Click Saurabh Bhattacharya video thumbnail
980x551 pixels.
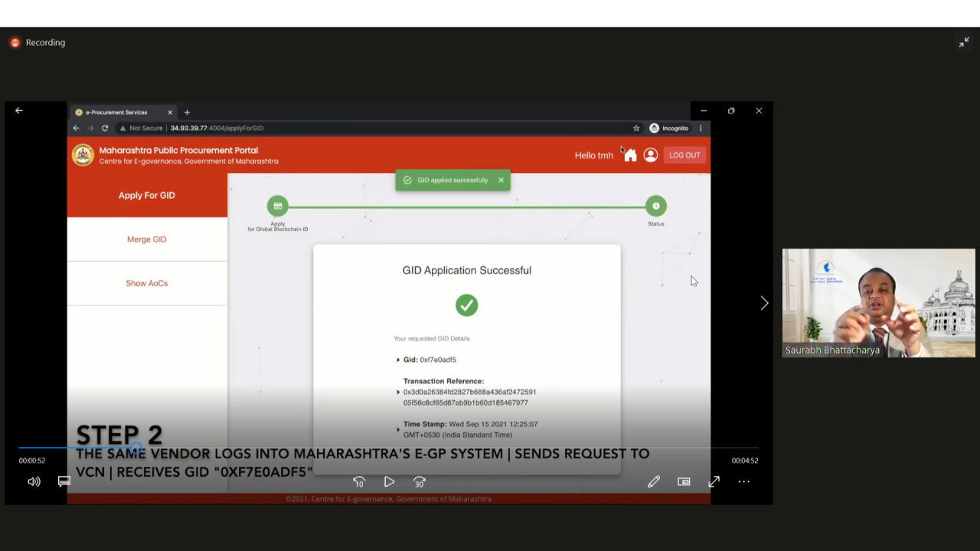879,303
